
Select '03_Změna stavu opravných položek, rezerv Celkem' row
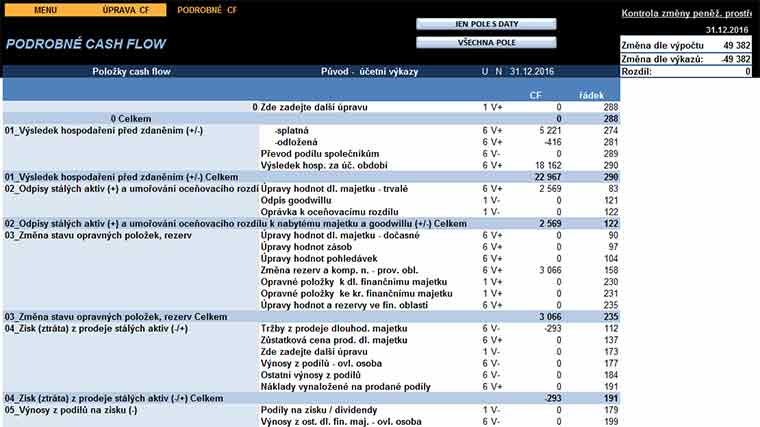(x=311, y=316)
